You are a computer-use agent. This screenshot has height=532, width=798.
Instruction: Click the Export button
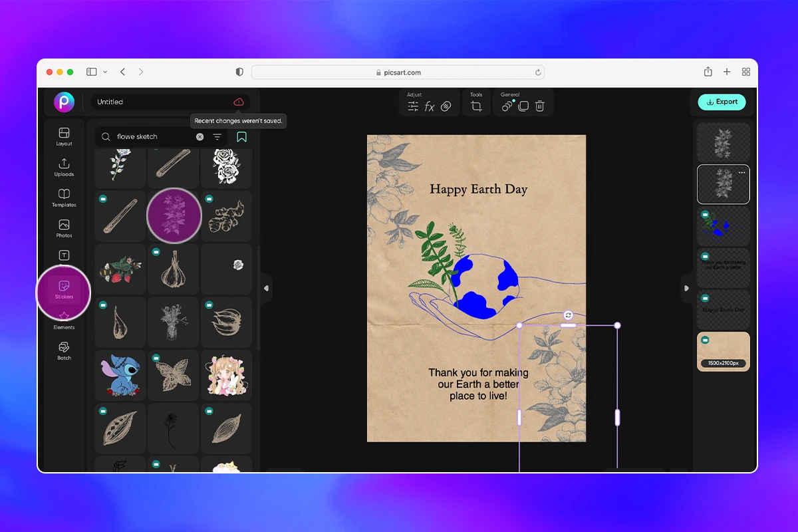pyautogui.click(x=722, y=102)
